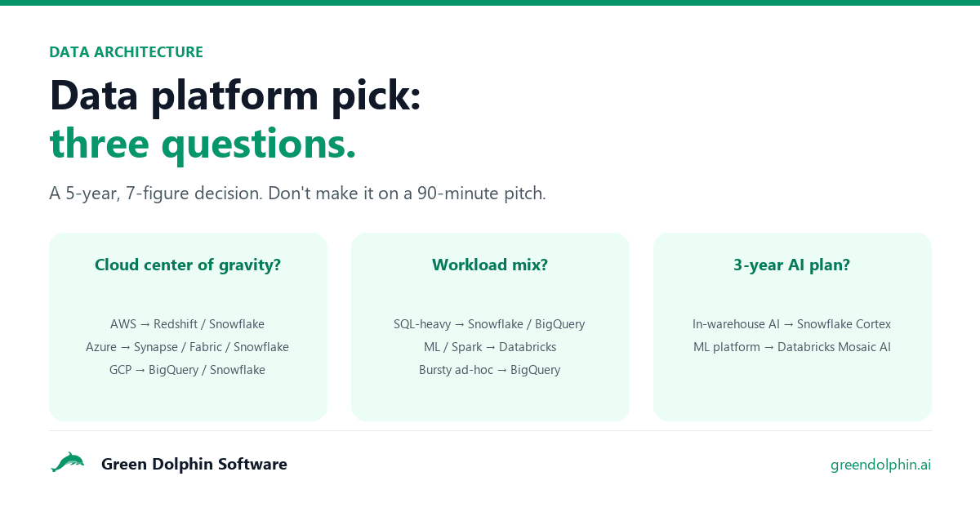Viewport: 980px width, 512px height.
Task: Click the SQL-heavy → Snowflake / BigQuery line
Action: (x=490, y=324)
